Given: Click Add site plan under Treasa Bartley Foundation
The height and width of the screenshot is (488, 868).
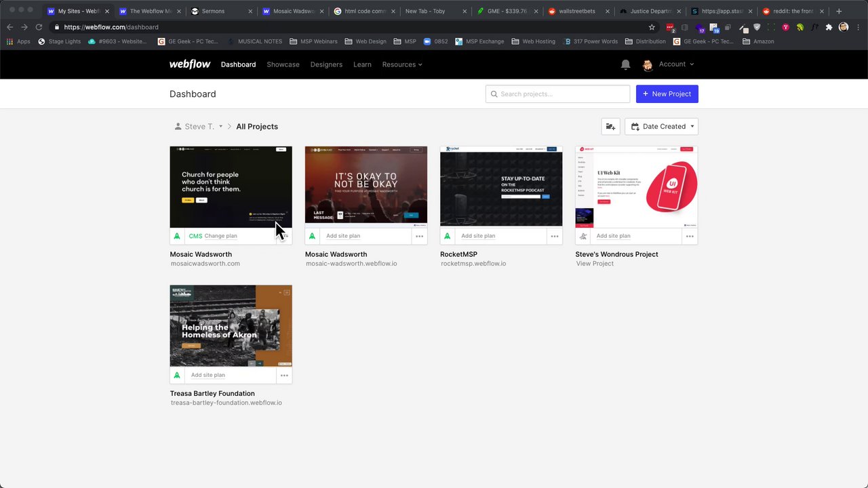Looking at the screenshot, I should (208, 375).
